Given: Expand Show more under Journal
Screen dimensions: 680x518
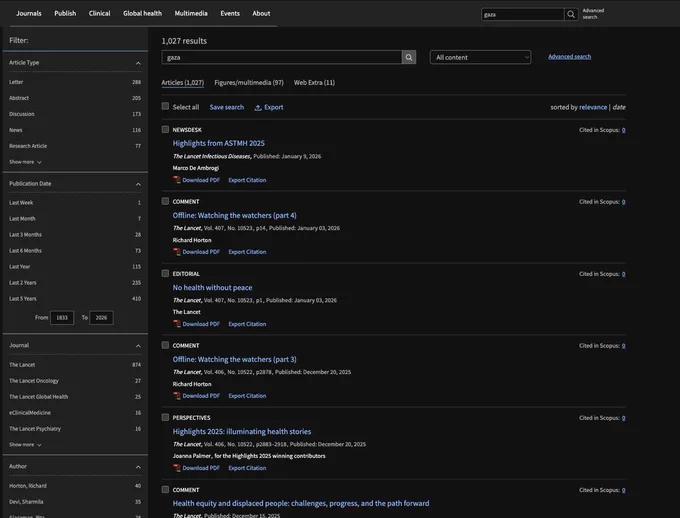Looking at the screenshot, I should pyautogui.click(x=25, y=445).
